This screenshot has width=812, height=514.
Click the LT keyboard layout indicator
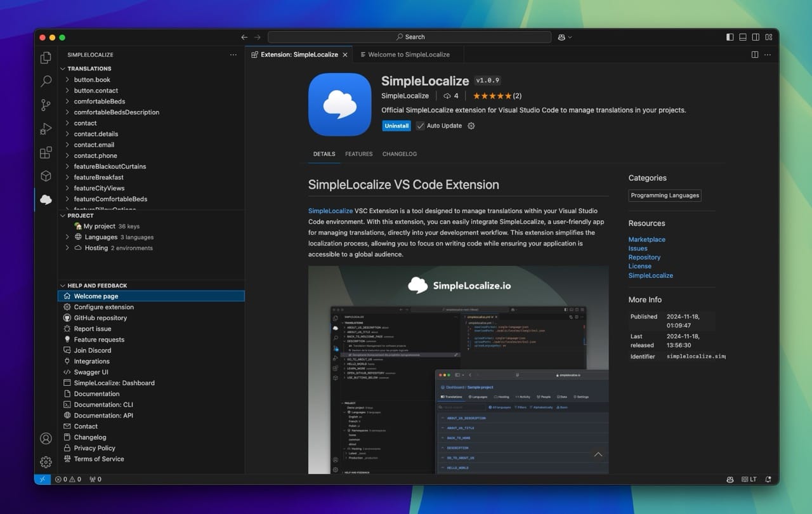750,479
